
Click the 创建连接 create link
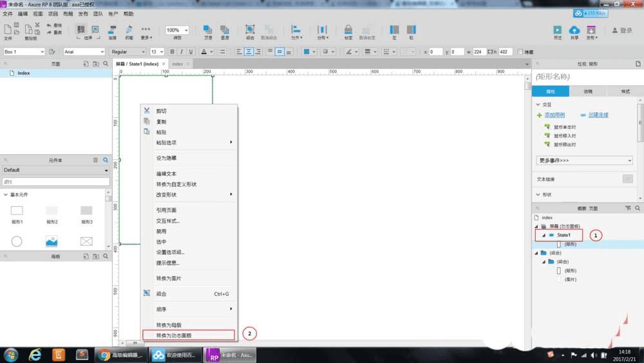tap(598, 115)
